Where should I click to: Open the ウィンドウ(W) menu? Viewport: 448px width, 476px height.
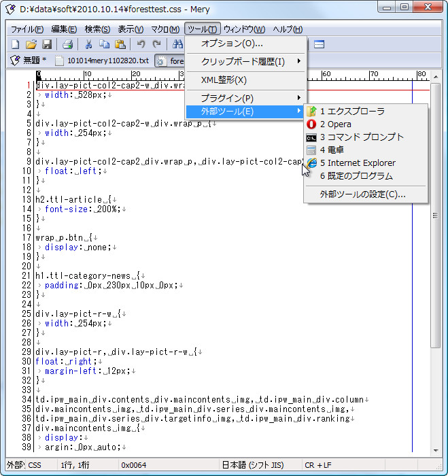click(x=244, y=29)
